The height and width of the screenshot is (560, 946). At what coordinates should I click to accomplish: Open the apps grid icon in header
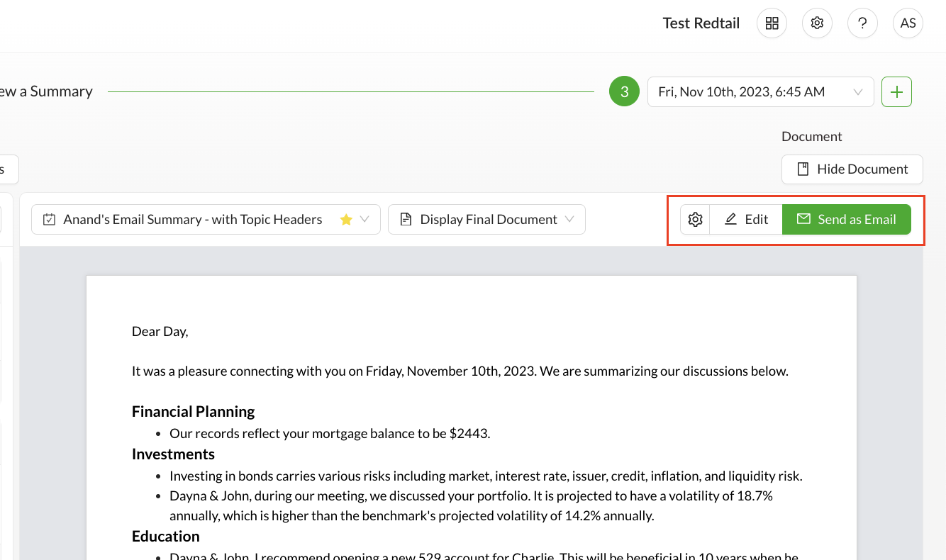[x=772, y=23]
